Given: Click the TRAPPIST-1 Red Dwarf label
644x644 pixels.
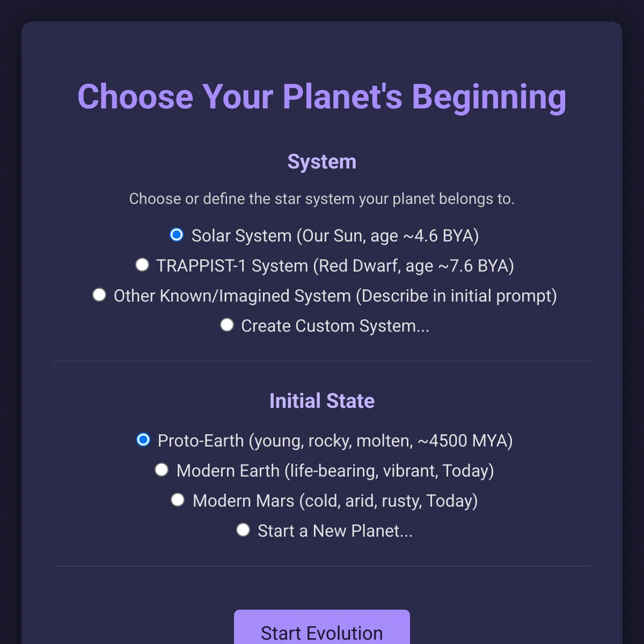Looking at the screenshot, I should (x=334, y=265).
